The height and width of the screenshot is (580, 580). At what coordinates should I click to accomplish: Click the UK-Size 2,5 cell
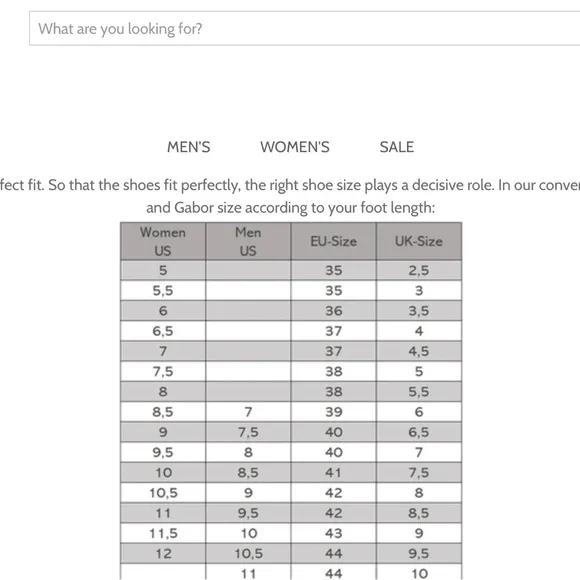pos(419,270)
